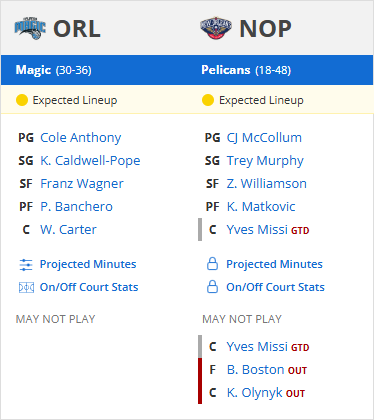This screenshot has width=374, height=420.
Task: Click K. Olynyk marked OUT
Action: [x=255, y=393]
